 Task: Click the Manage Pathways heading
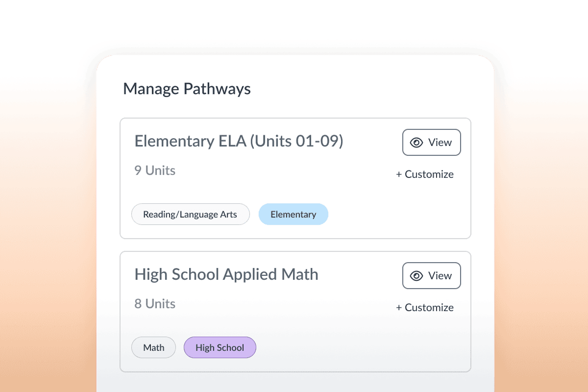tap(187, 89)
